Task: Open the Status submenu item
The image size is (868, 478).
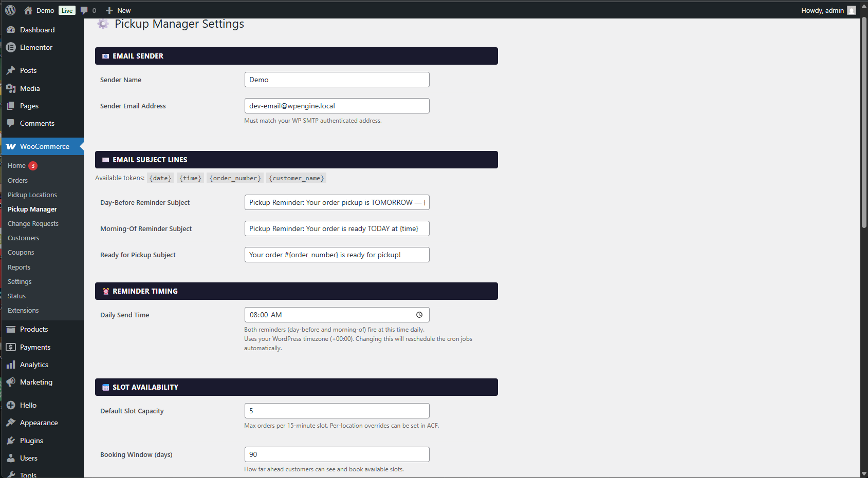Action: click(16, 296)
